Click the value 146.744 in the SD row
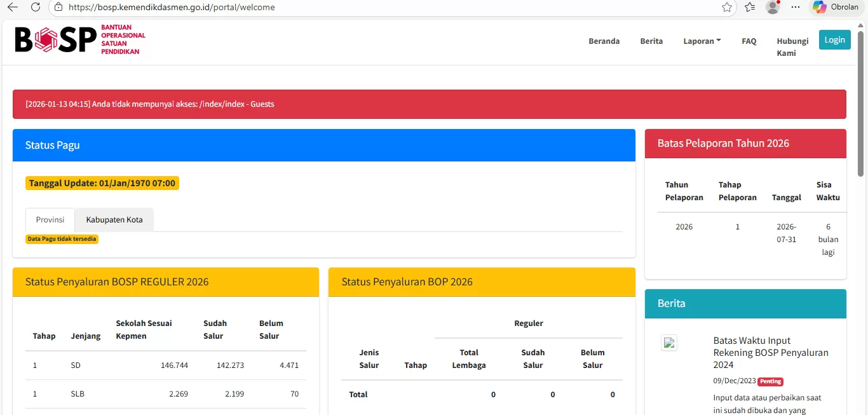The height and width of the screenshot is (415, 868). point(174,365)
